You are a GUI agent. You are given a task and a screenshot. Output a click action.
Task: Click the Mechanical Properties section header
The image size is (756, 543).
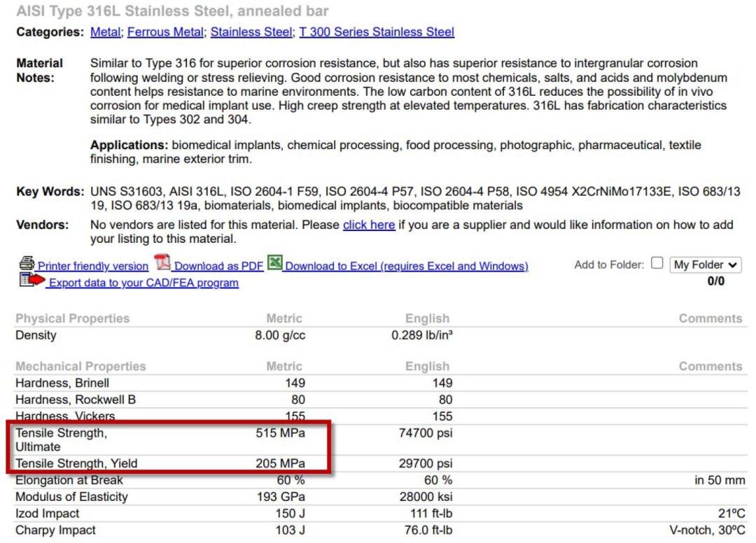(80, 366)
